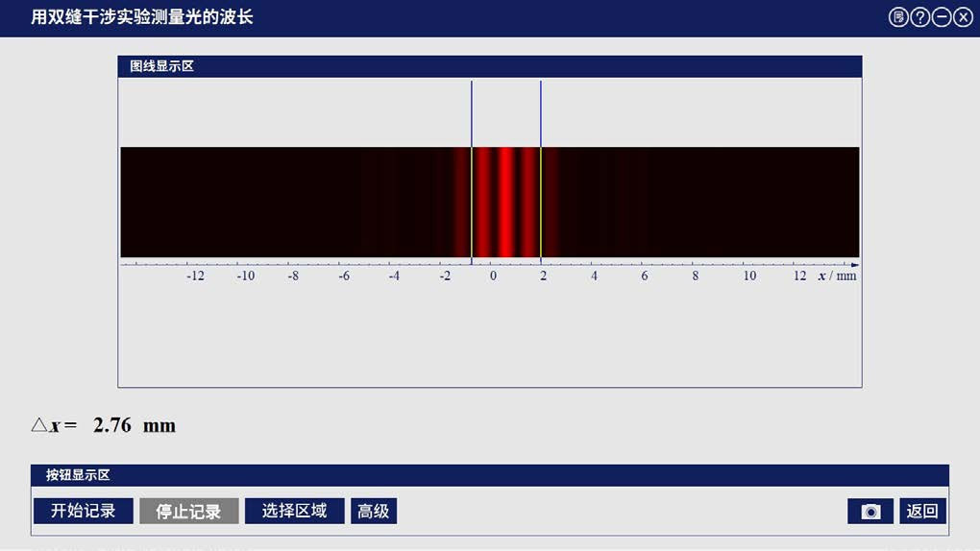Screen dimensions: 980x551
Task: Open the 高级 advanced options
Action: point(374,511)
